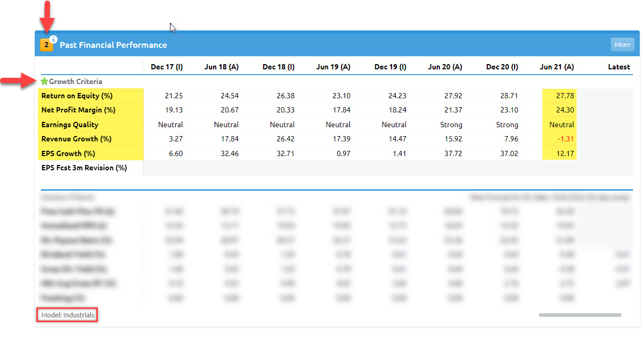Click the orange number 2 badge
The width and height of the screenshot is (644, 340).
[x=46, y=45]
